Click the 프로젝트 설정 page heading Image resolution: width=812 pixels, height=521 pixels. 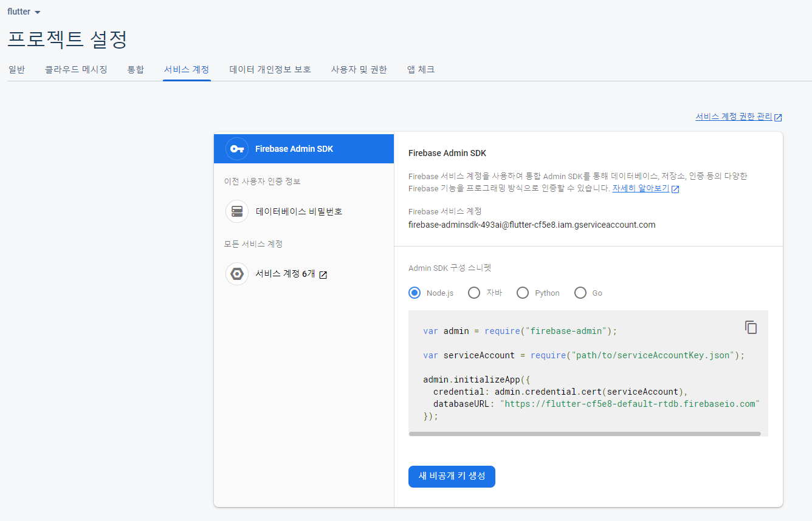coord(67,39)
